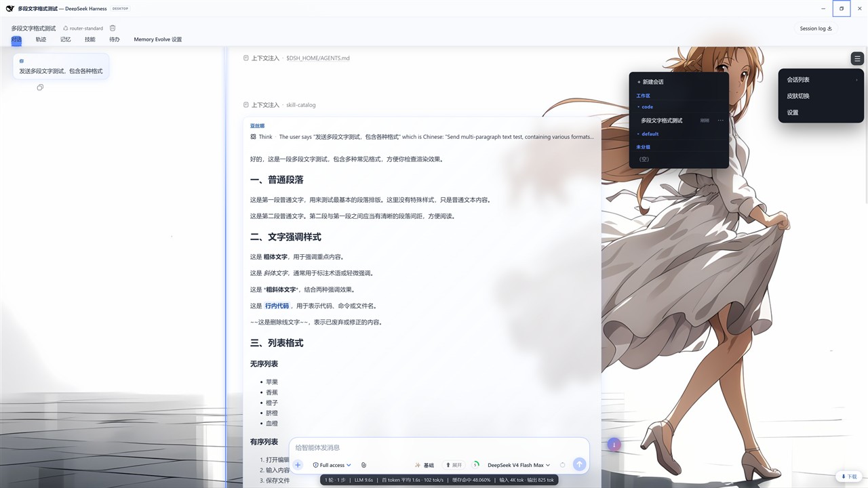Screen dimensions: 868x488
Task: Click the loading spinner beside model selector
Action: pos(562,465)
